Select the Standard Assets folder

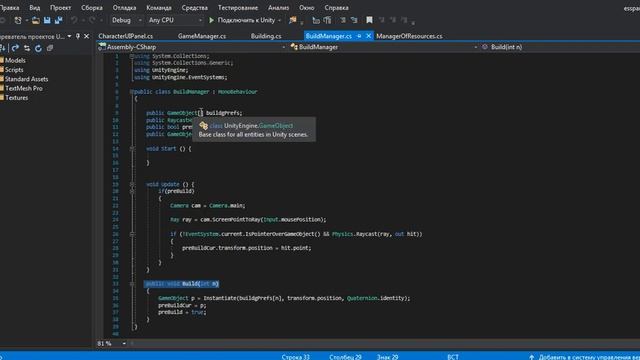click(26, 79)
